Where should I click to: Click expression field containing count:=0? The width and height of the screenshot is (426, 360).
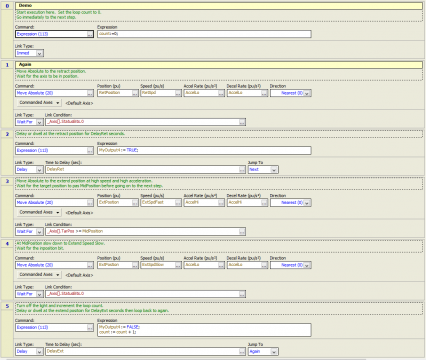pos(204,34)
